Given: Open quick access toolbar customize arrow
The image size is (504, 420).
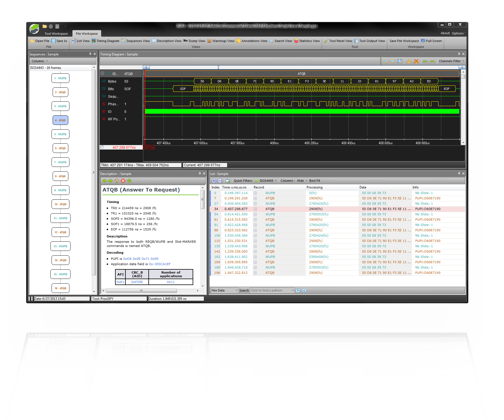Looking at the screenshot, I should click(x=65, y=26).
